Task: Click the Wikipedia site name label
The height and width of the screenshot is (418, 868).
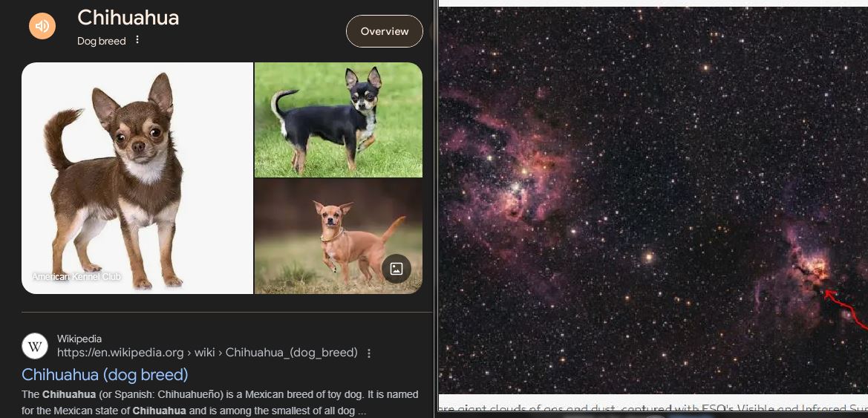Action: pyautogui.click(x=79, y=339)
